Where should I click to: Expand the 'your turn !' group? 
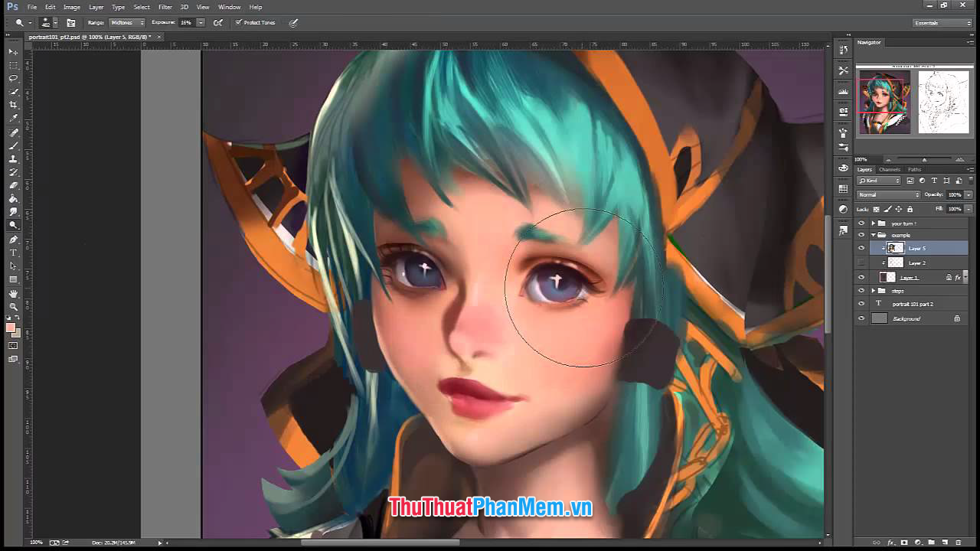click(x=873, y=223)
